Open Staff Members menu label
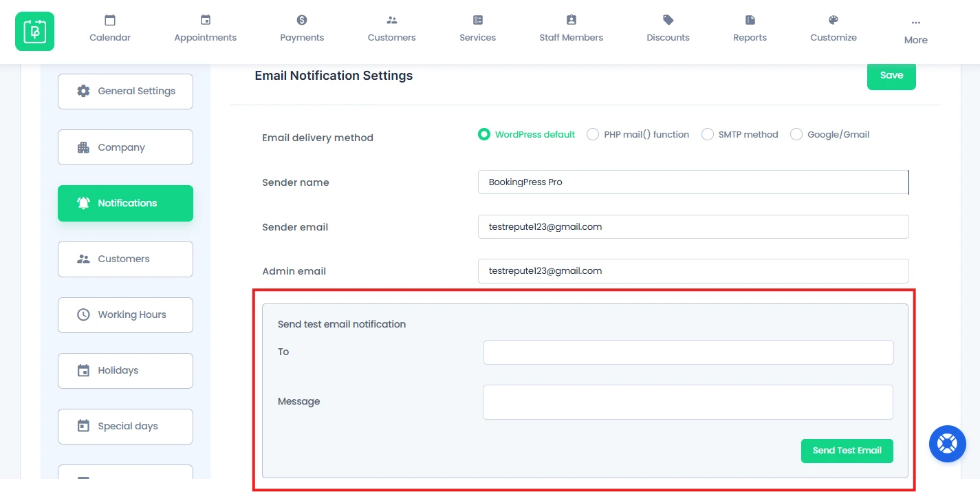The image size is (980, 492). tap(571, 37)
